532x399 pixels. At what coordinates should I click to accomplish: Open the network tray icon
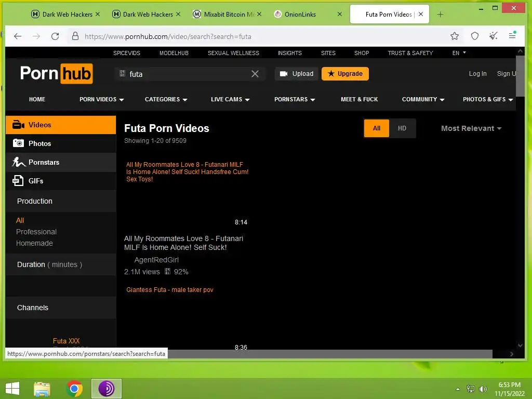coord(471,389)
